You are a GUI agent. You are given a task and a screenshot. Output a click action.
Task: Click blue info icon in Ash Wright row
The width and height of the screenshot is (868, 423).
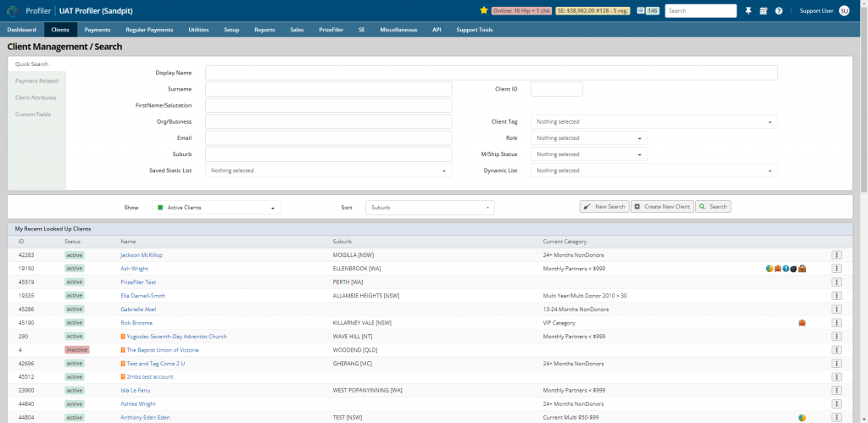786,269
